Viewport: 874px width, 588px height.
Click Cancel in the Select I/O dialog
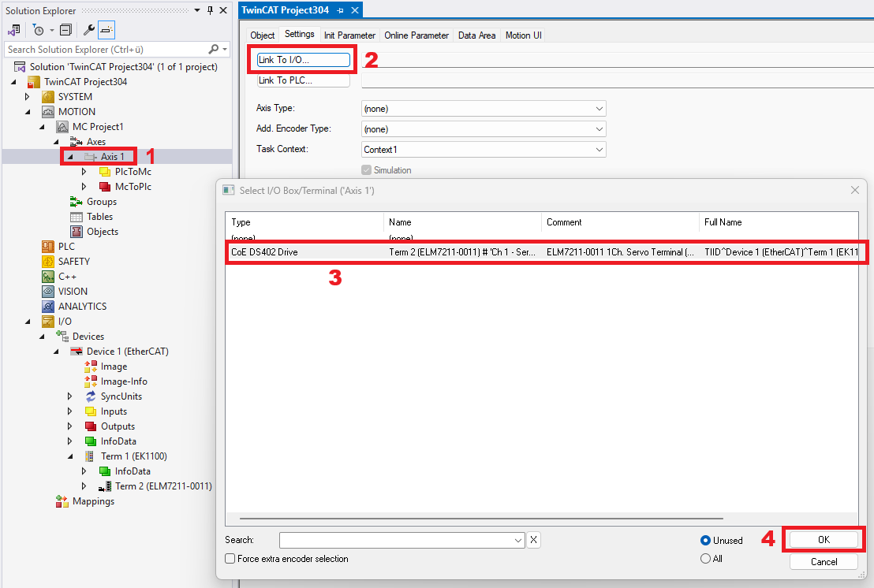point(824,562)
